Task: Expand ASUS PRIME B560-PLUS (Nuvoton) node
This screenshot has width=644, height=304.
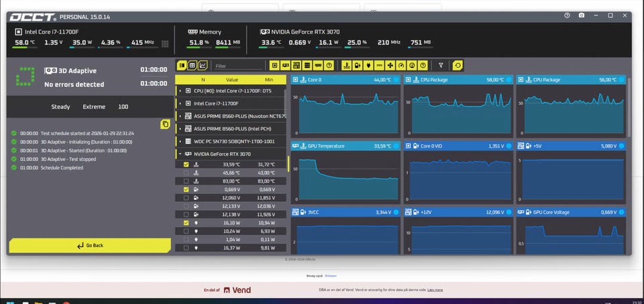Action: (x=180, y=116)
